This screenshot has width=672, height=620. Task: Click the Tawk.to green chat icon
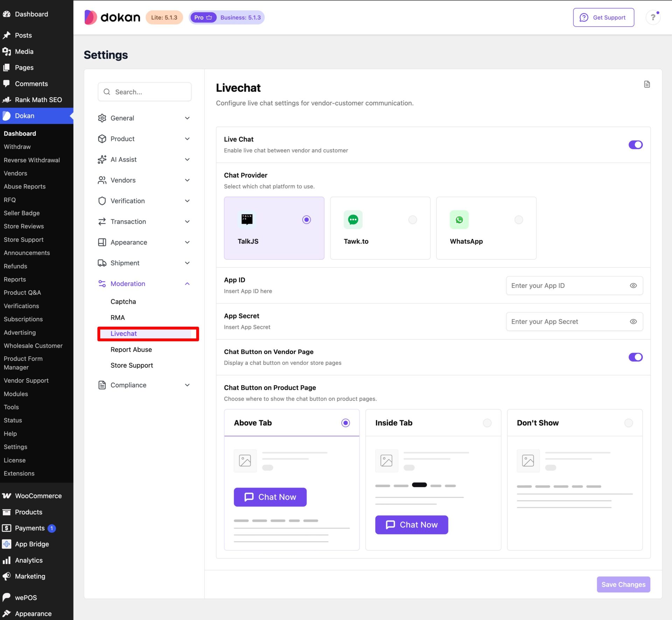point(353,219)
